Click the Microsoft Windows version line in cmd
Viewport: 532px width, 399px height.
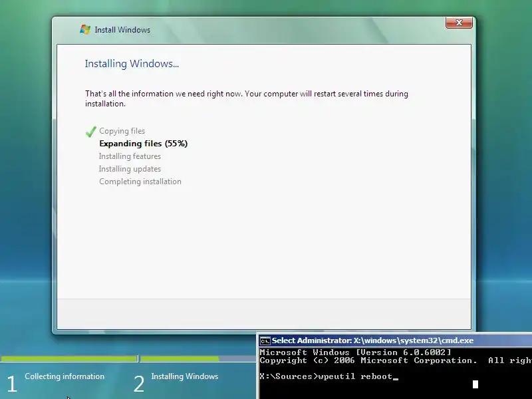point(355,352)
